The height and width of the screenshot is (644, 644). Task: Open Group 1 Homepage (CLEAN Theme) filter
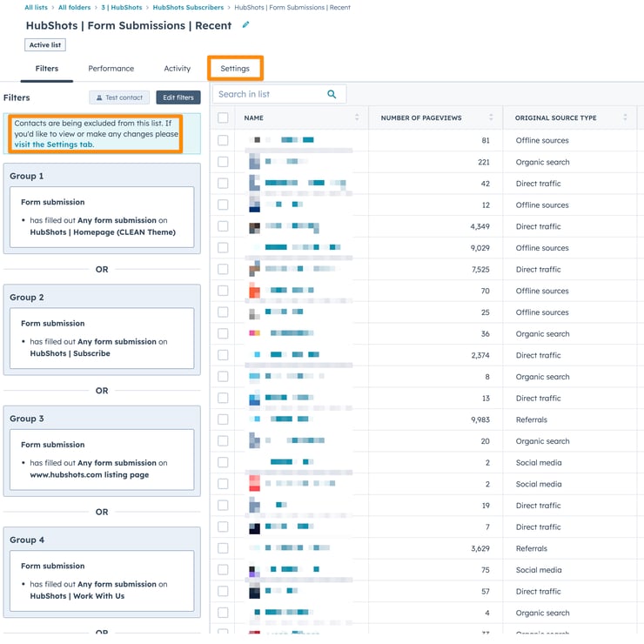[x=102, y=217]
